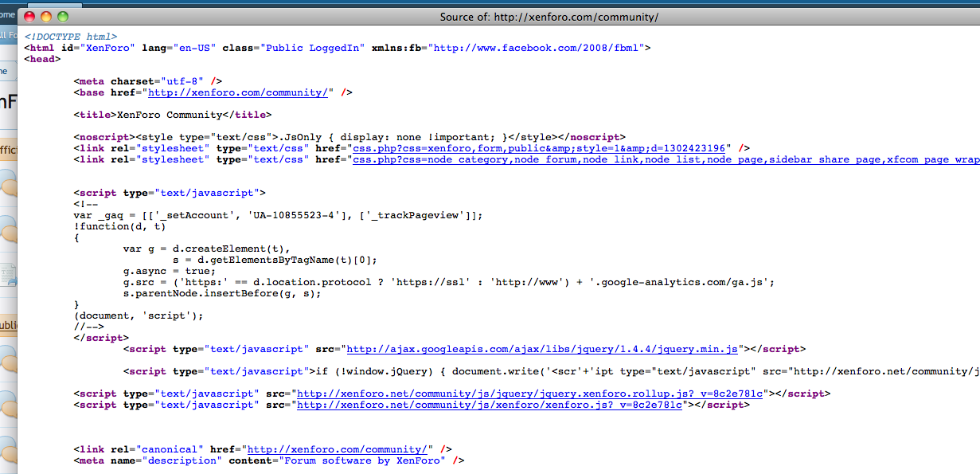Click the '!function(d, t)' line
Image resolution: width=980 pixels, height=474 pixels.
[119, 226]
